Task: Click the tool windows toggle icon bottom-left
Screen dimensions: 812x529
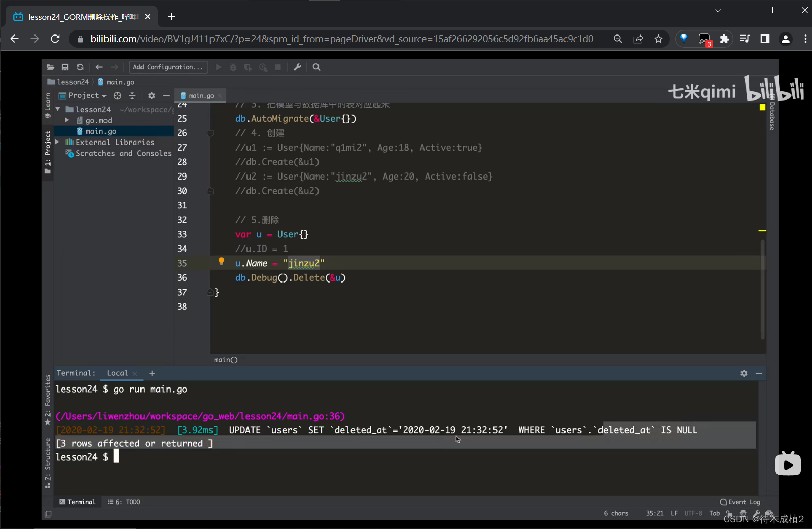Action: tap(48, 514)
